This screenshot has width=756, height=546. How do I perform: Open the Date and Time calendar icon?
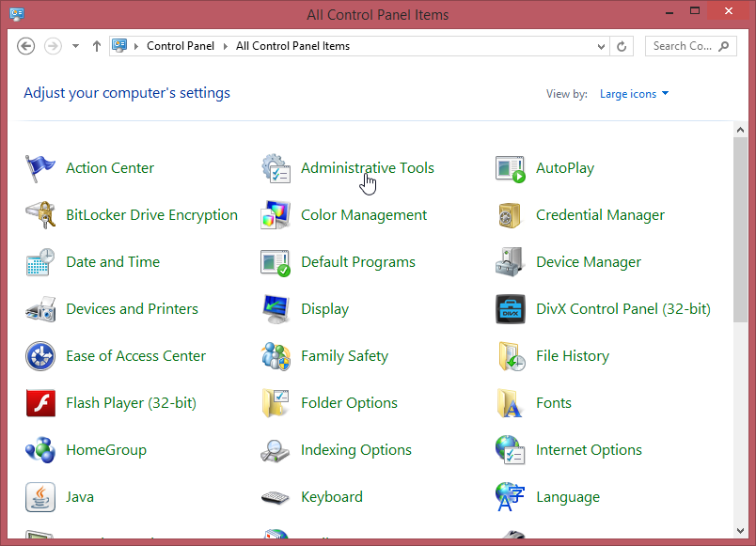pyautogui.click(x=40, y=261)
